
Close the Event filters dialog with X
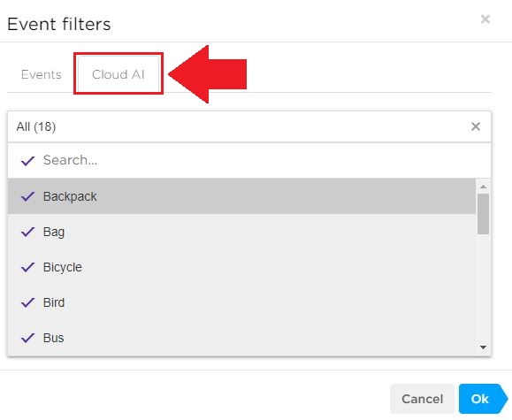[485, 19]
